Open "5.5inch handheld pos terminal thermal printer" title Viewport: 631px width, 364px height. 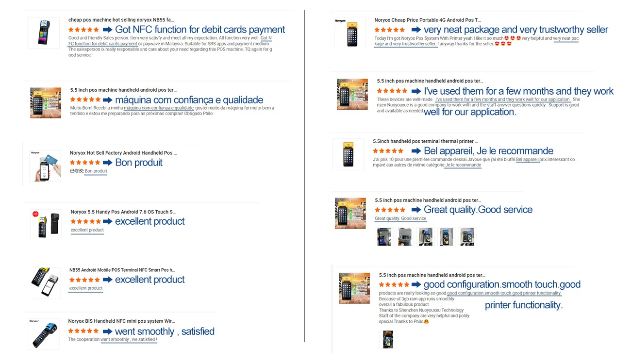[x=425, y=141]
